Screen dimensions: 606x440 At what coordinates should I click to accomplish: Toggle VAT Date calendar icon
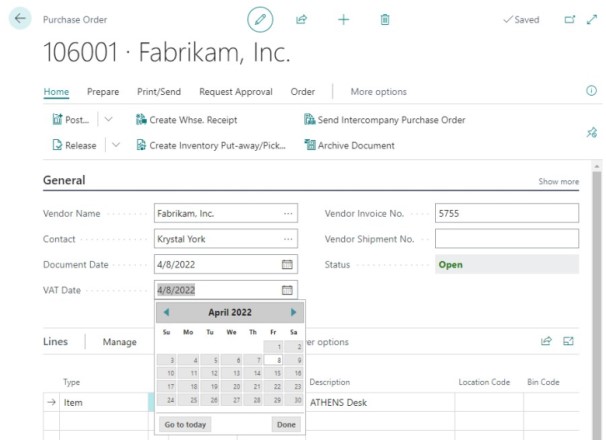point(287,290)
